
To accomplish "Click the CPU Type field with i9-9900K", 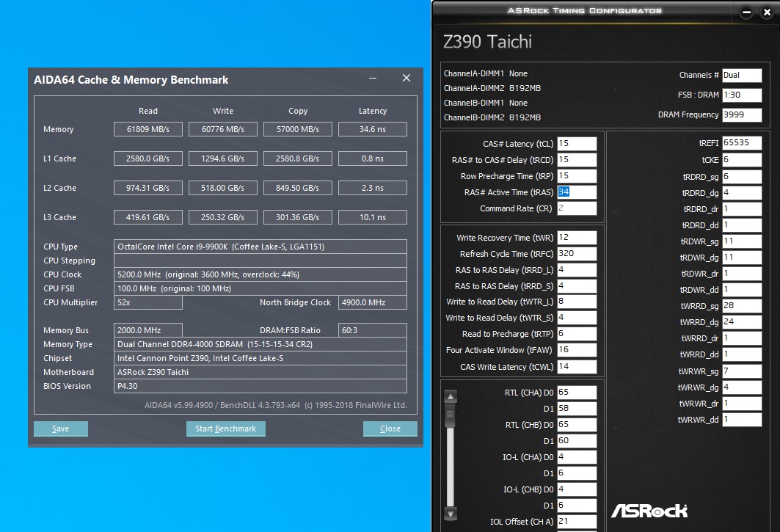I will (x=260, y=247).
